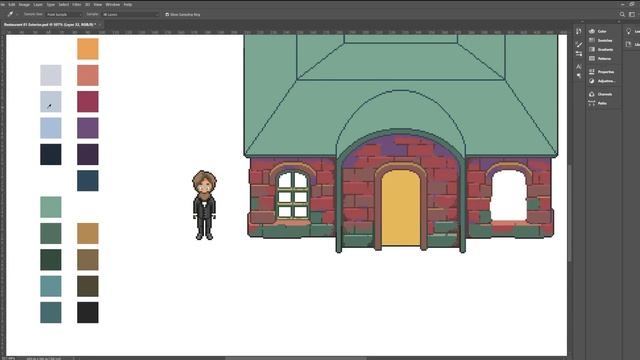Open the Gradients panel icon
This screenshot has height=360, width=640.
click(x=592, y=49)
